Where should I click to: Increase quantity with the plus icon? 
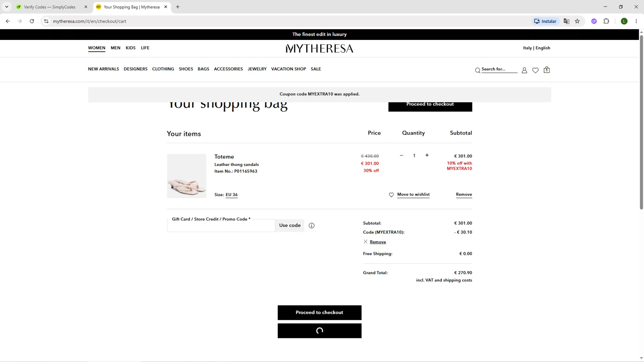tap(427, 155)
